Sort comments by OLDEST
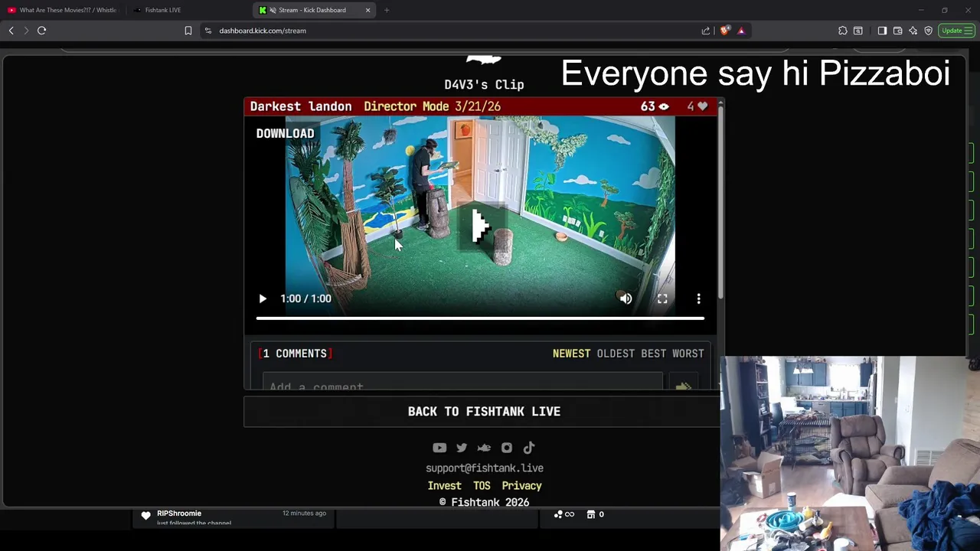The height and width of the screenshot is (551, 980). pos(616,354)
